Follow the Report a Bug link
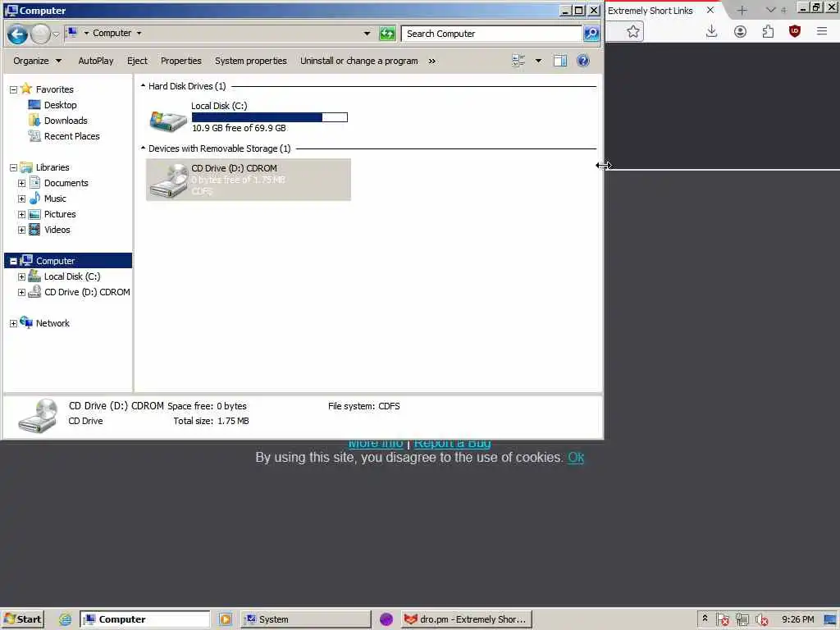Screen dimensions: 840x630 (452, 444)
